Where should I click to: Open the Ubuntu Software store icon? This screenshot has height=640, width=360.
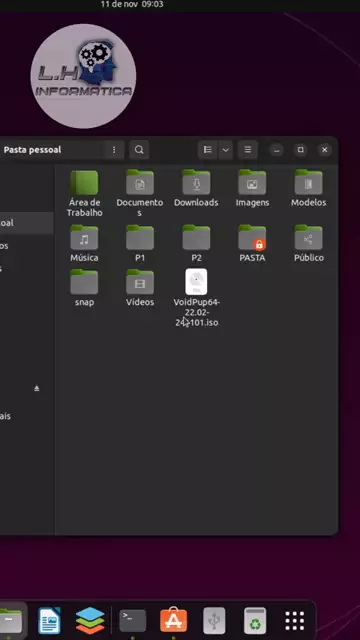(x=173, y=620)
